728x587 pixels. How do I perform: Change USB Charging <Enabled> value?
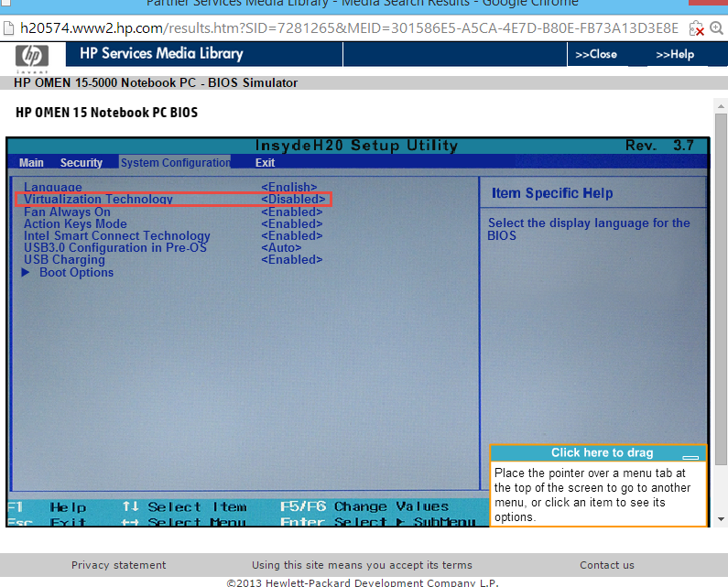pyautogui.click(x=291, y=259)
